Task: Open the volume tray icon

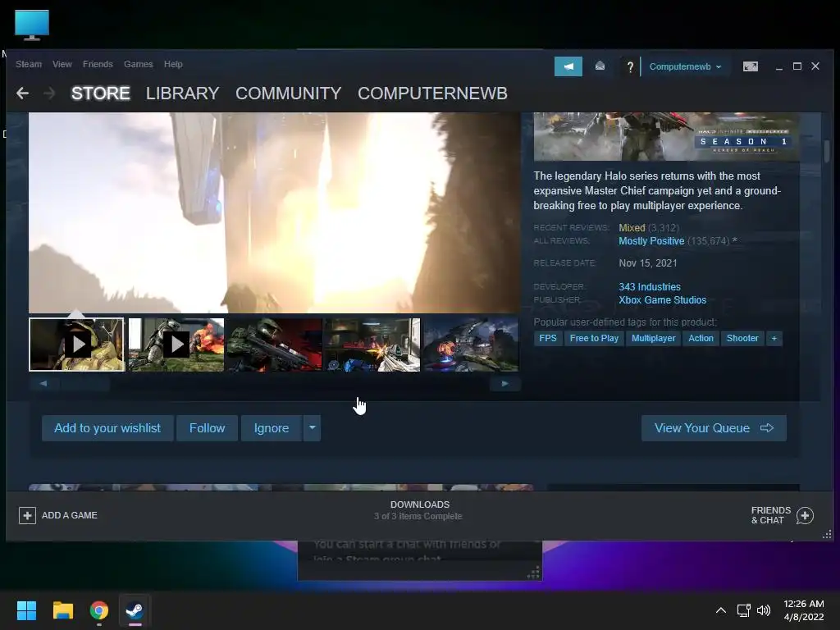Action: point(764,610)
